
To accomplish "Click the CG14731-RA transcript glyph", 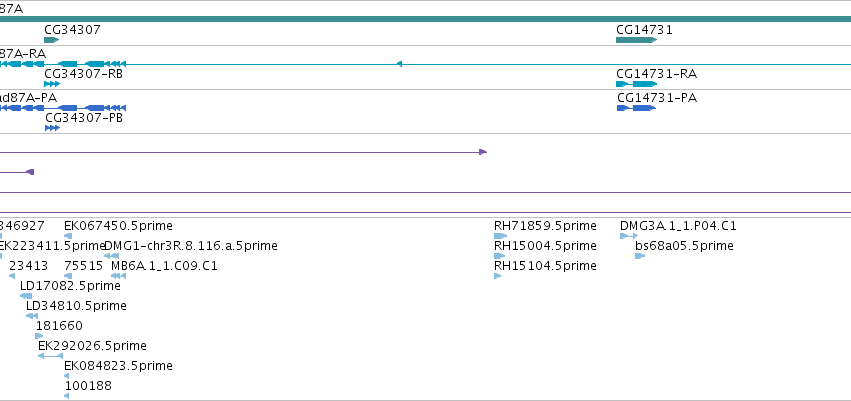I will click(x=637, y=84).
